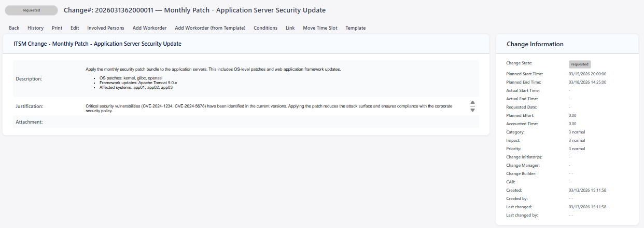Screen dimensions: 644x228
Task: Click the Framework updates Apache Tomcat line
Action: pyautogui.click(x=138, y=83)
